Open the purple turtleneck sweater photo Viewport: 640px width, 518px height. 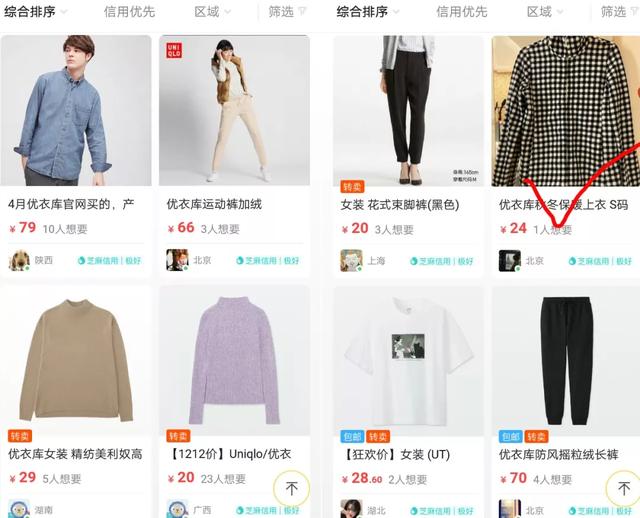pos(234,361)
